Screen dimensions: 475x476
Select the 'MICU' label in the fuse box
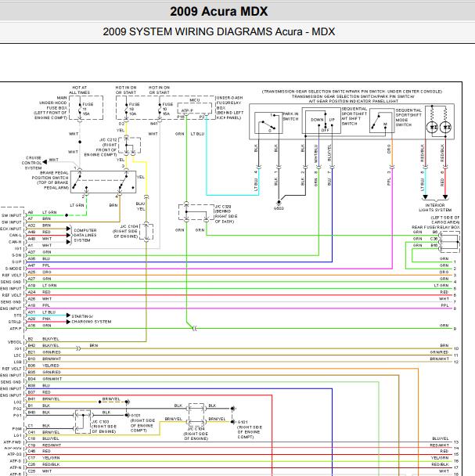195,100
